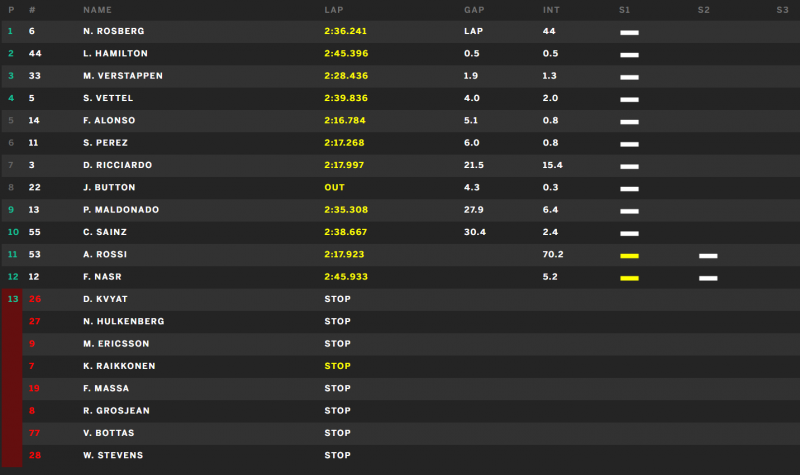Click A. Rossi's yellow S1 sector bar

point(629,256)
